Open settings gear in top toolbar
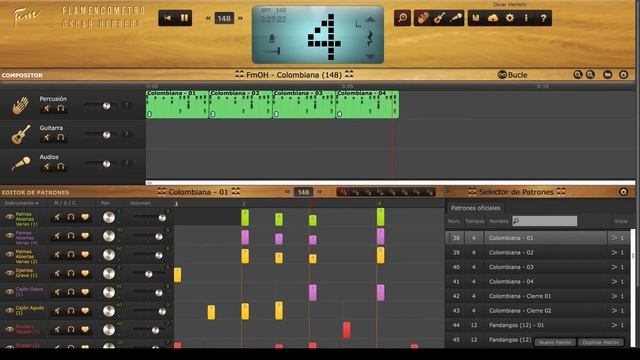 (x=510, y=18)
